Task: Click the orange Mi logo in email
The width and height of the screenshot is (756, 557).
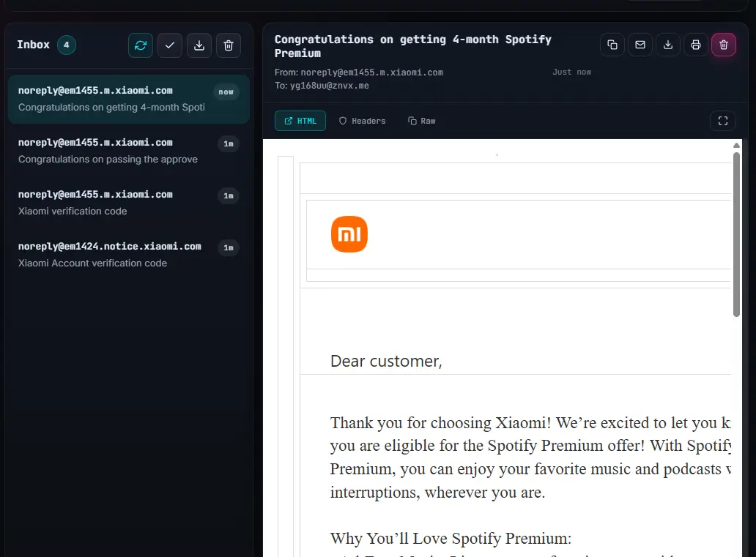Action: [349, 234]
